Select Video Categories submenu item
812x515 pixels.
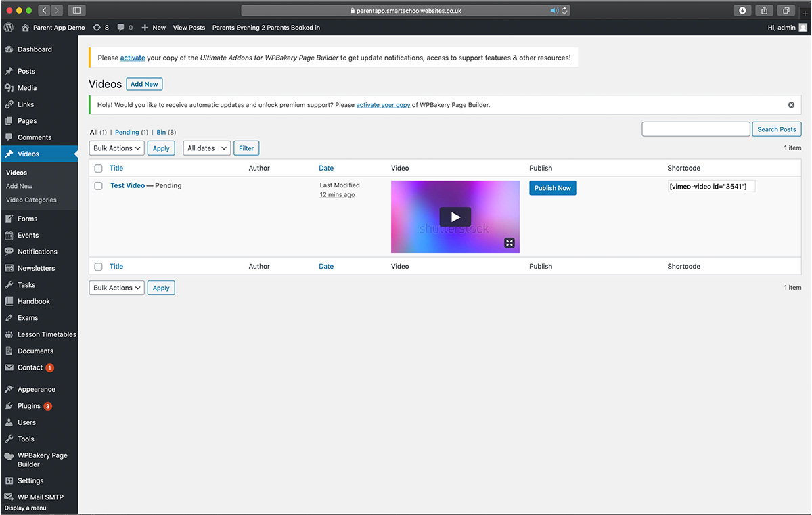coord(31,200)
